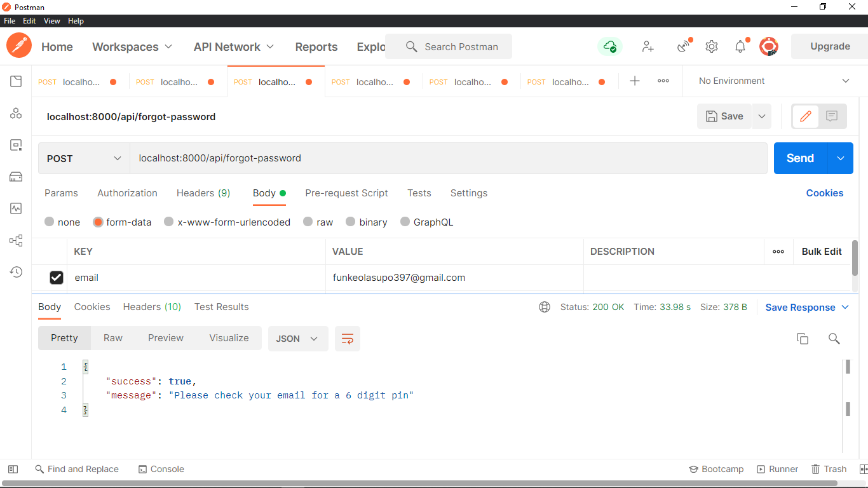Switch to the Authorization tab

coord(127,193)
